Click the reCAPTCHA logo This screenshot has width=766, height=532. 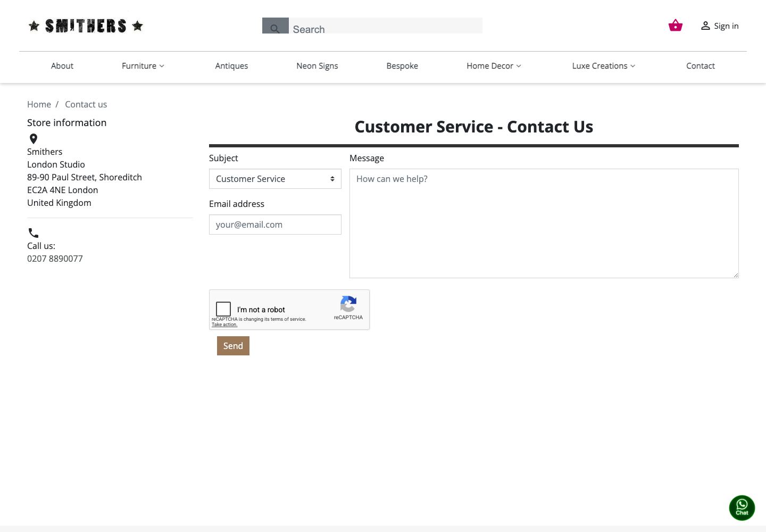pos(348,304)
